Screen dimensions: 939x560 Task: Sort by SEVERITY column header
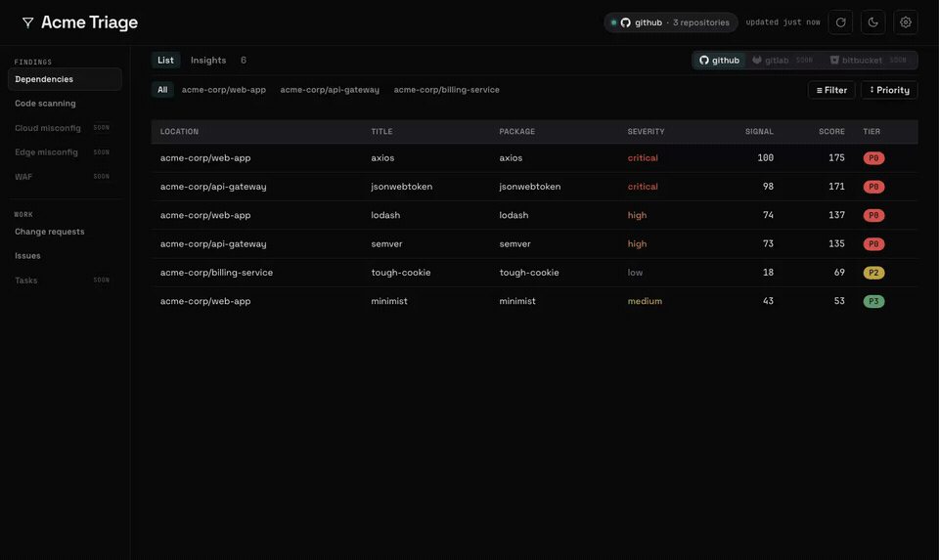click(646, 132)
